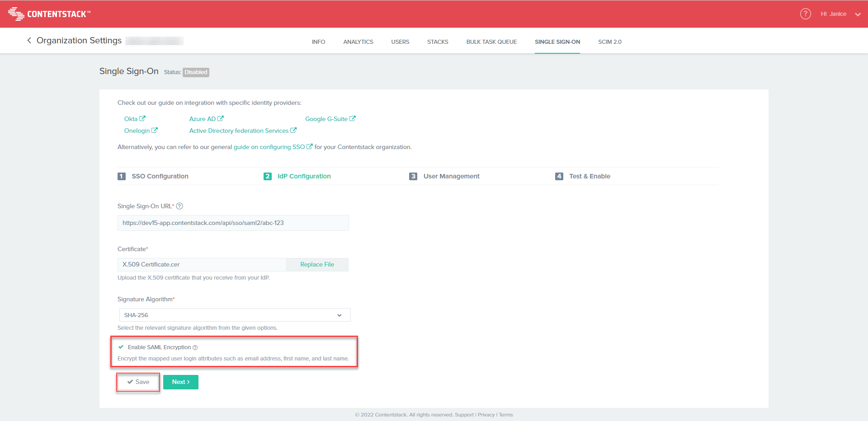
Task: Open the Google G-Suite guide link
Action: 330,119
